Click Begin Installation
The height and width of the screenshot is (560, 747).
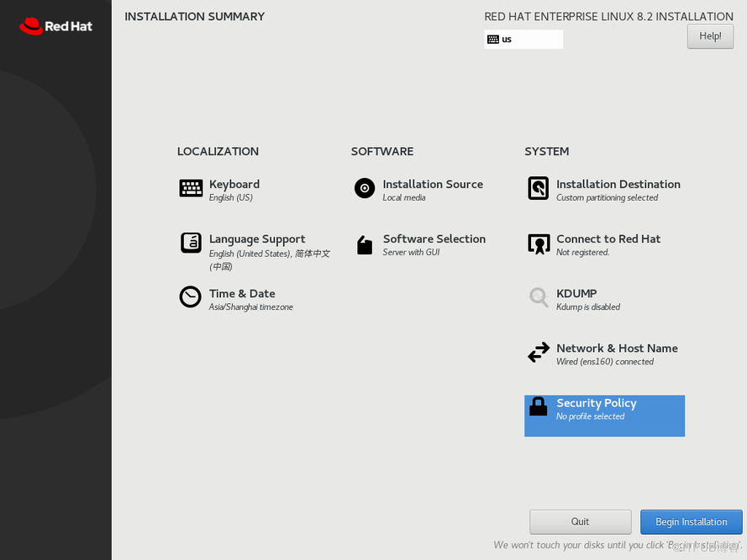(692, 522)
